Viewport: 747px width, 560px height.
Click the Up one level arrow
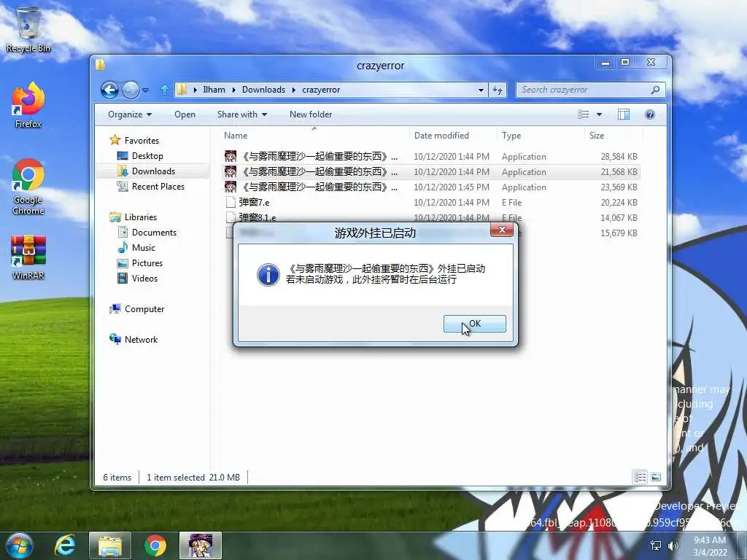click(x=164, y=90)
